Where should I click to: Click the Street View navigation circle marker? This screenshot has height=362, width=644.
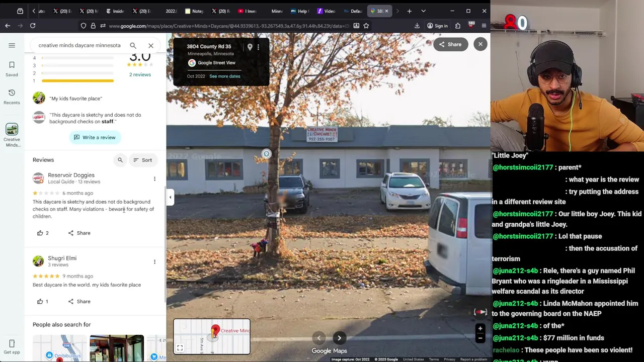pos(266,154)
